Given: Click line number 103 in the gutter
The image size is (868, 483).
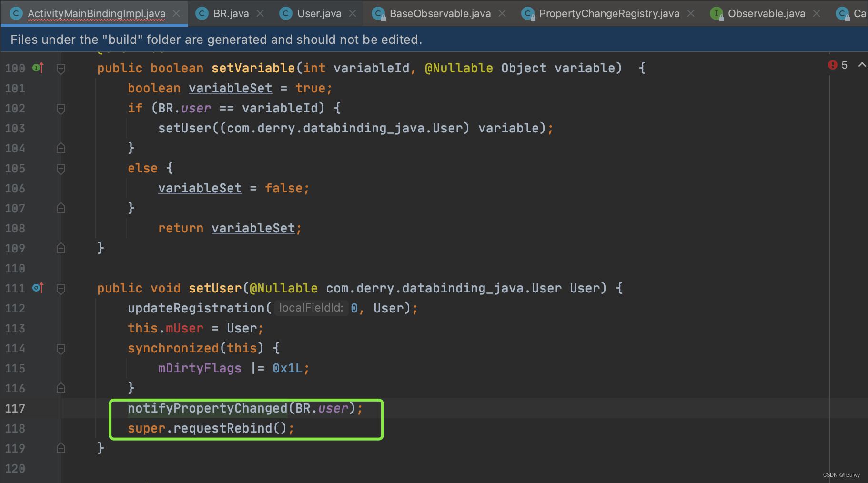Looking at the screenshot, I should (x=15, y=129).
